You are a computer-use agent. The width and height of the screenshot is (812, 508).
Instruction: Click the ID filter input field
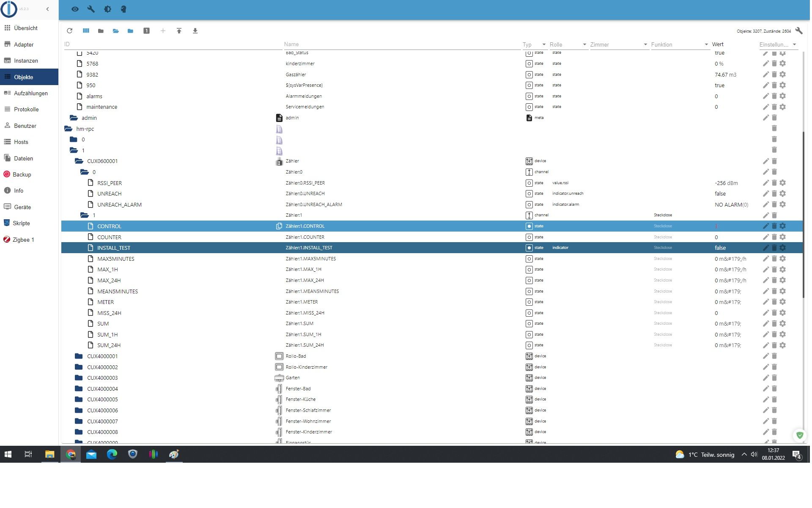click(x=169, y=44)
